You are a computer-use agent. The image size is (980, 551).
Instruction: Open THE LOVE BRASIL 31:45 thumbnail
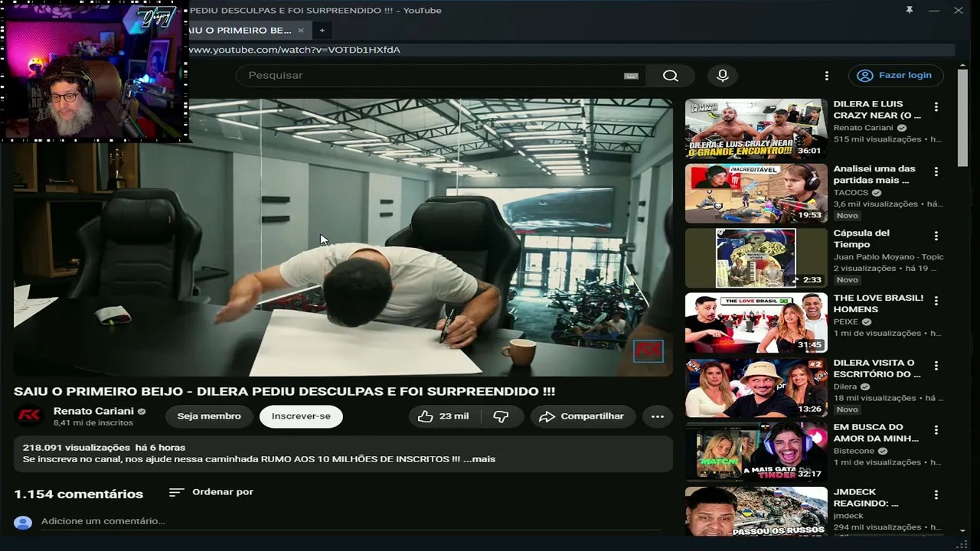pyautogui.click(x=756, y=323)
